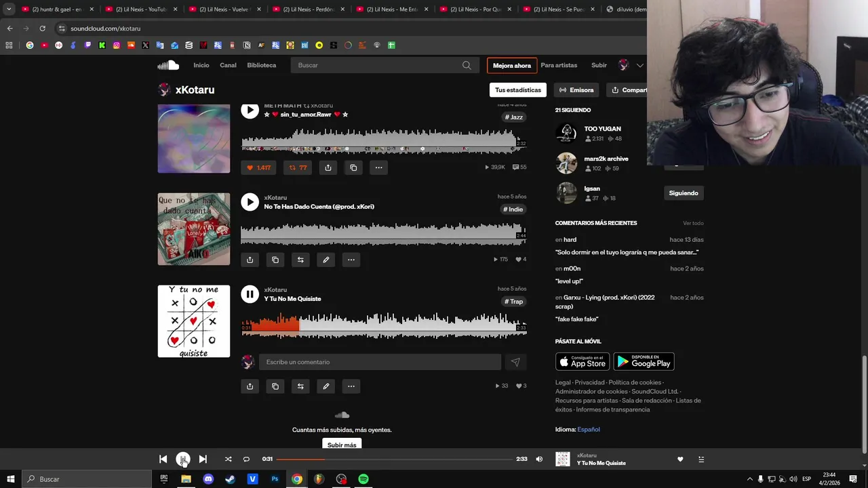This screenshot has height=488, width=868.
Task: Skip to previous track in the player bar
Action: 163,459
